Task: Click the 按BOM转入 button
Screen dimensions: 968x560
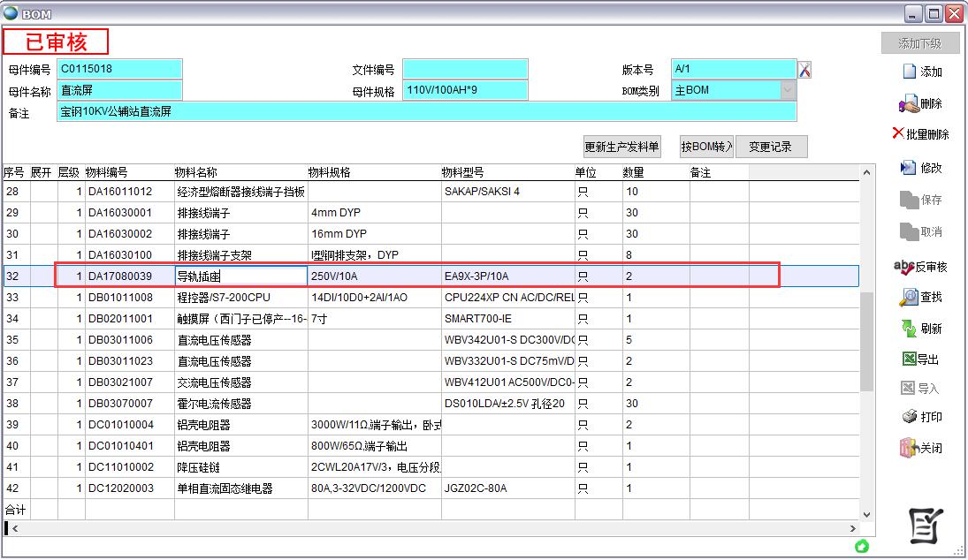Action: pyautogui.click(x=706, y=148)
